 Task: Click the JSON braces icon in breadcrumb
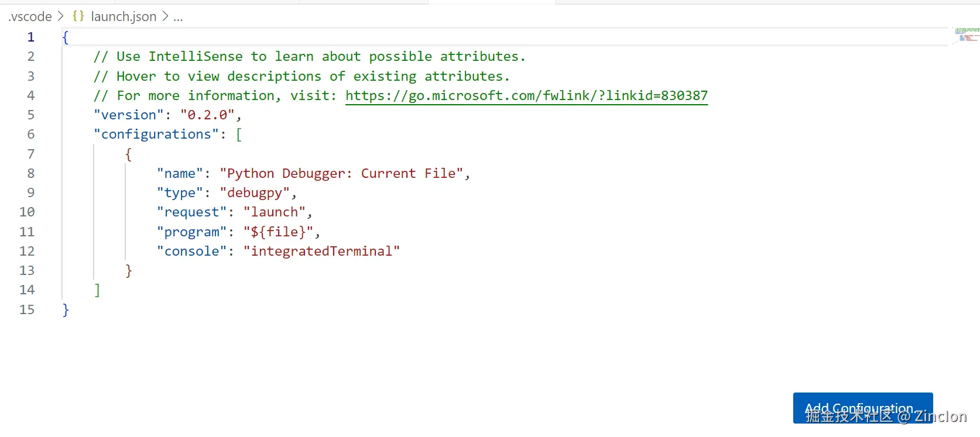(78, 16)
